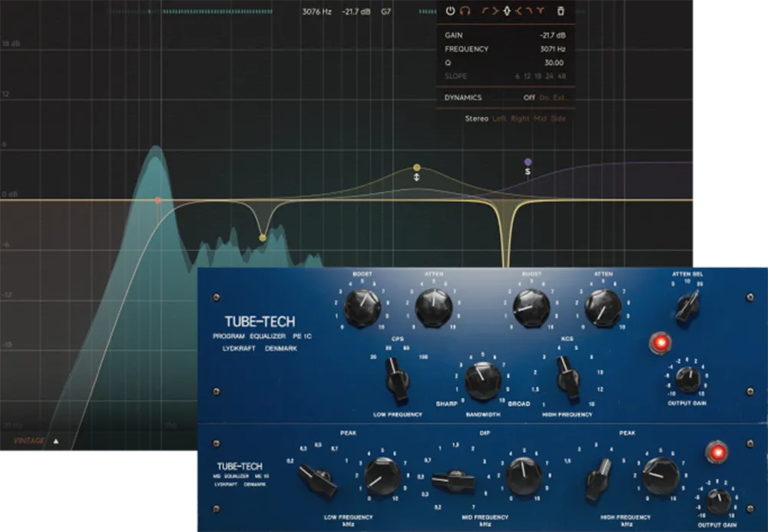
Task: Switch to Mid channel processing
Action: pyautogui.click(x=540, y=118)
